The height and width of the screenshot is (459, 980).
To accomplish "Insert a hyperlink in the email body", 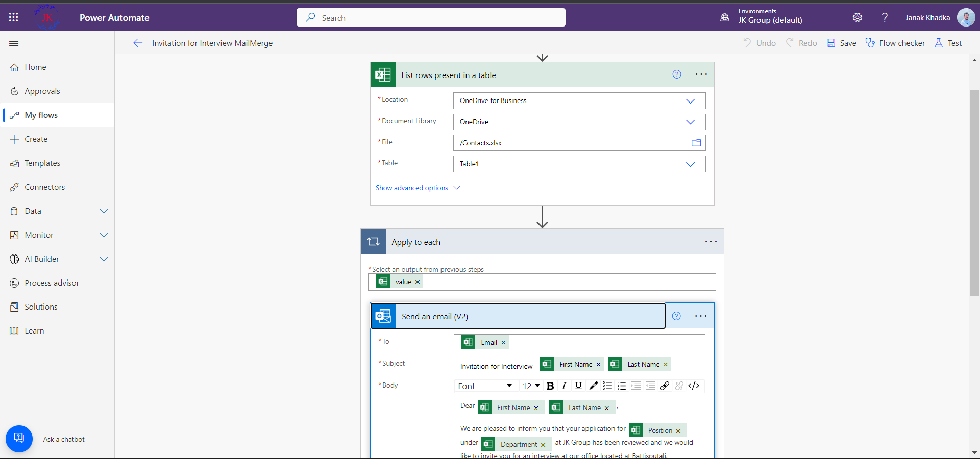I will pyautogui.click(x=665, y=386).
